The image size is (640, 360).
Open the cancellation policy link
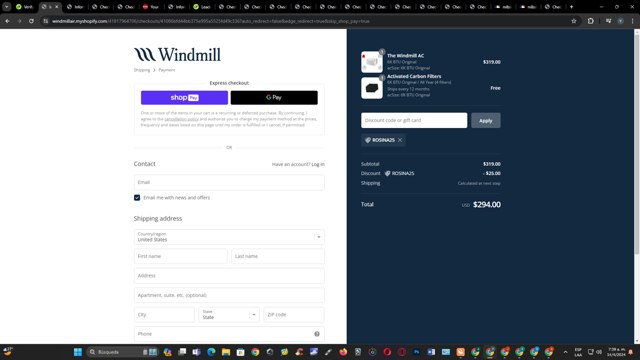coord(181,119)
